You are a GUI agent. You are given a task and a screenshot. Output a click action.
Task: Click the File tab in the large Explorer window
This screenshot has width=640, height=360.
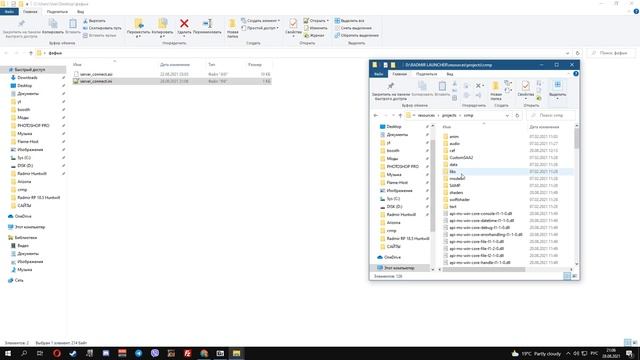[9, 12]
